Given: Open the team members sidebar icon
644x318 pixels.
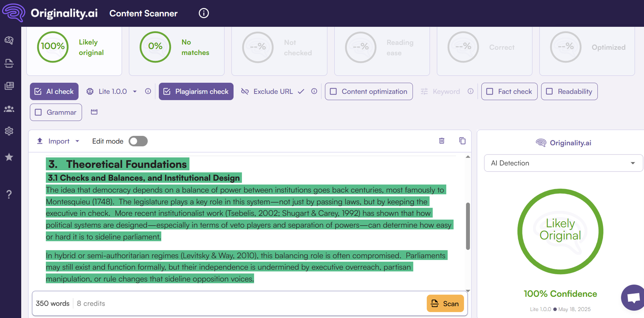Looking at the screenshot, I should coord(9,109).
